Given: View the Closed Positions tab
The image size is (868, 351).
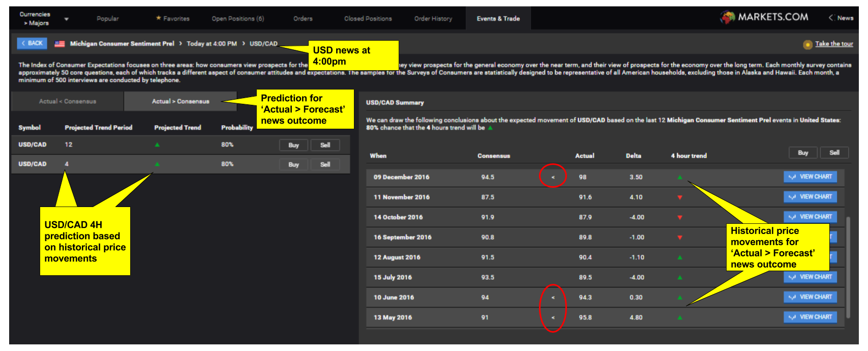Looking at the screenshot, I should point(368,19).
